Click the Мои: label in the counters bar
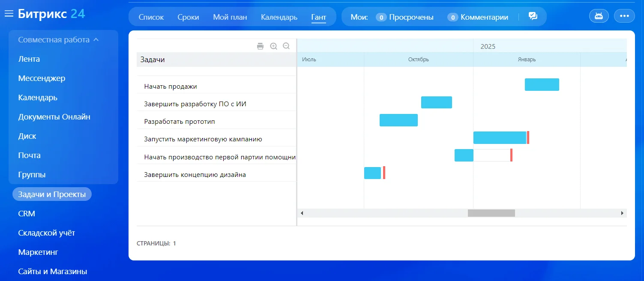The height and width of the screenshot is (281, 644). (x=359, y=17)
